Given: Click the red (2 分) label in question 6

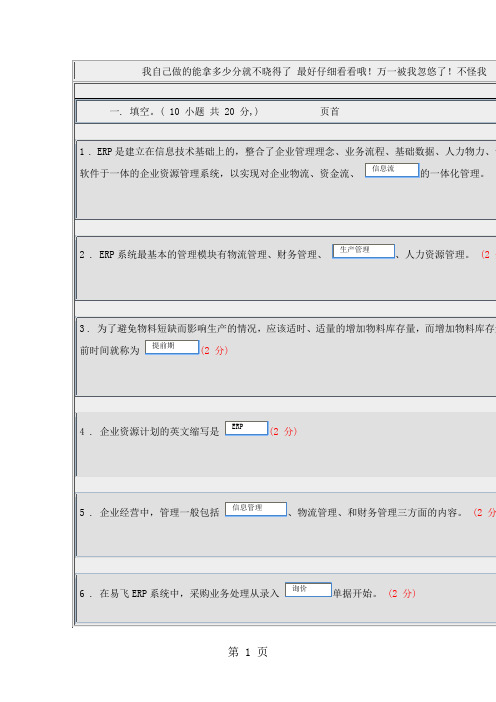Looking at the screenshot, I should 402,594.
